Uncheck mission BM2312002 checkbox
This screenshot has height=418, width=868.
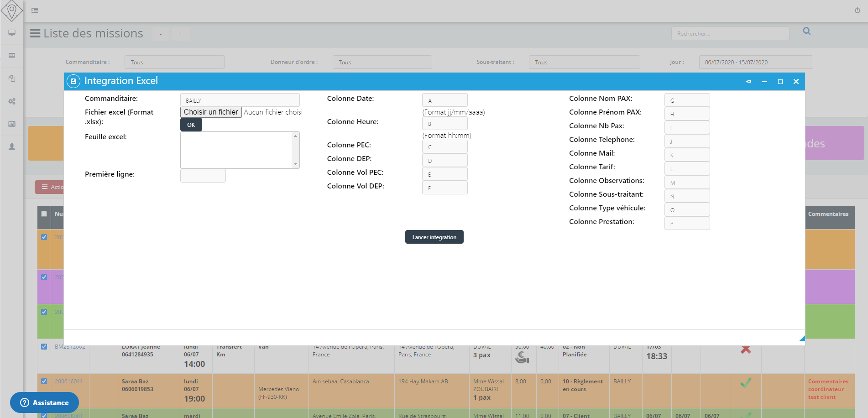[44, 346]
